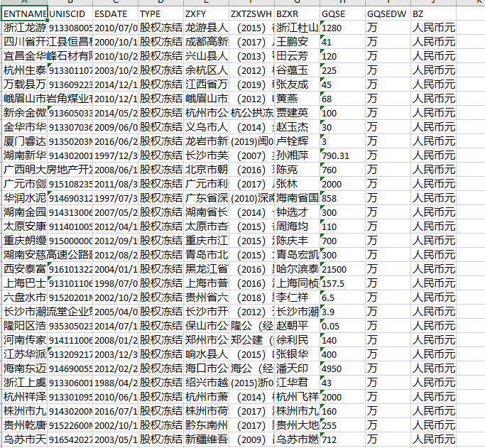Select the 潘天印 cell
The width and height of the screenshot is (485, 448).
click(x=298, y=368)
